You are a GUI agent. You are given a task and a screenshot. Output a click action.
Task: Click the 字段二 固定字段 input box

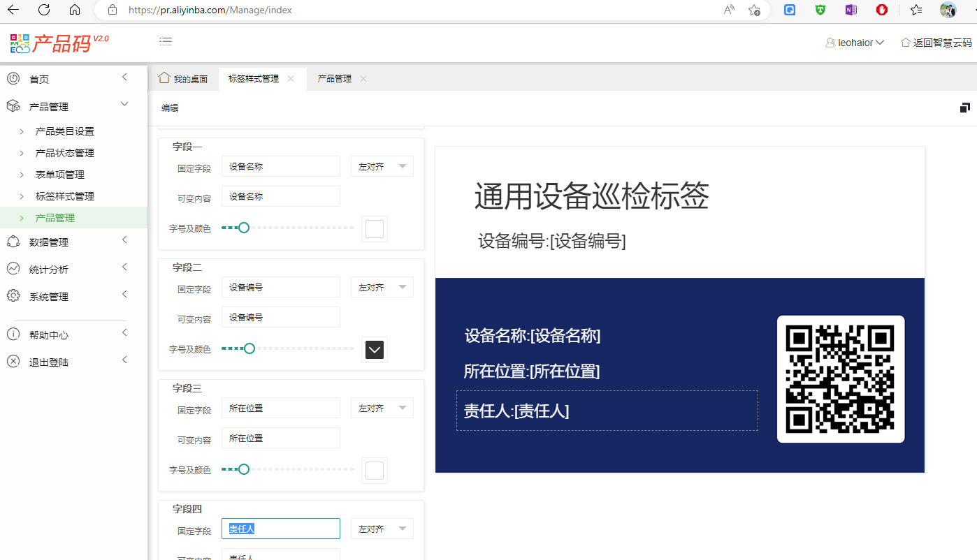point(280,288)
